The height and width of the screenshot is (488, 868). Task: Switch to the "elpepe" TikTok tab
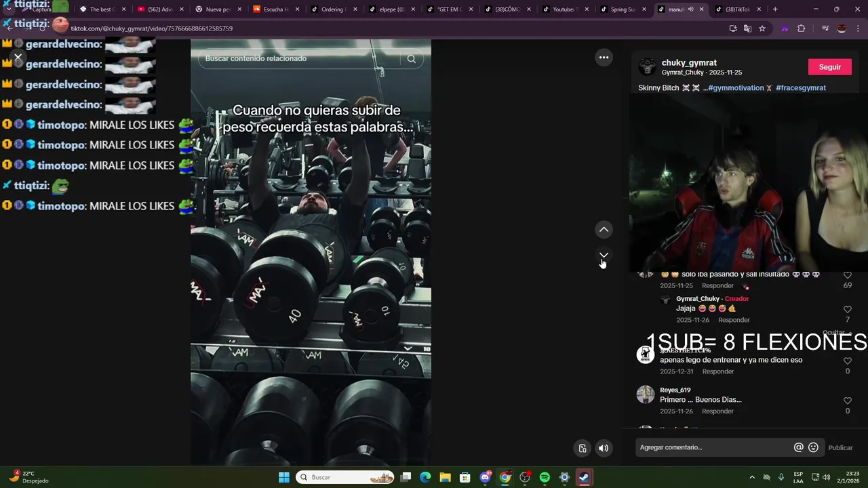tap(391, 9)
